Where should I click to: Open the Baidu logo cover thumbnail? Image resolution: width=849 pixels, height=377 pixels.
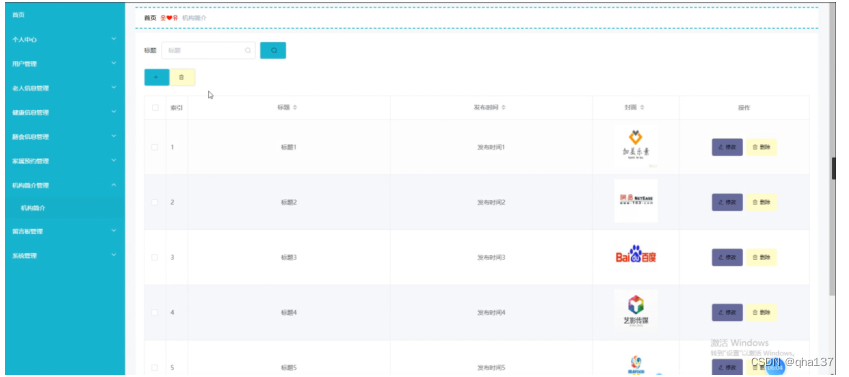(x=636, y=256)
